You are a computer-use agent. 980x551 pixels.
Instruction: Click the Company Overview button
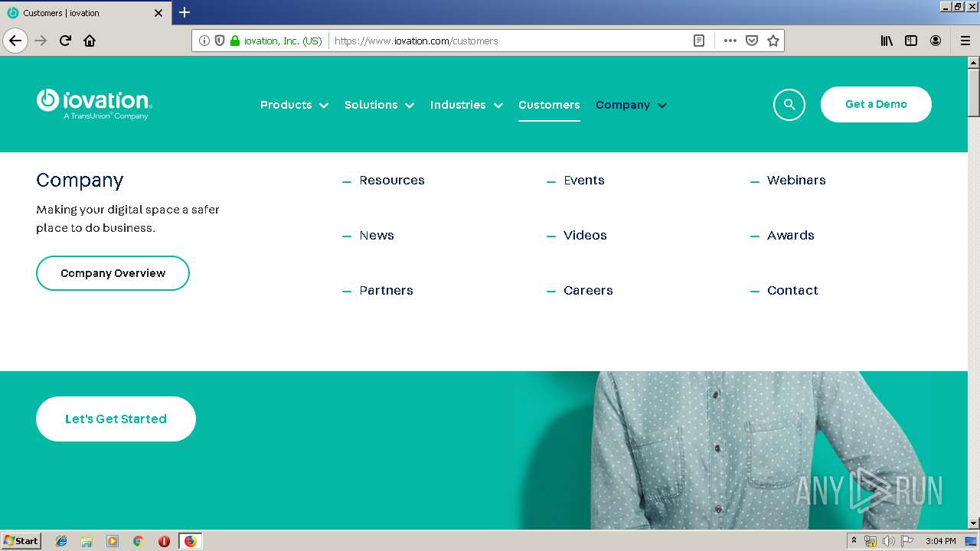coord(113,273)
